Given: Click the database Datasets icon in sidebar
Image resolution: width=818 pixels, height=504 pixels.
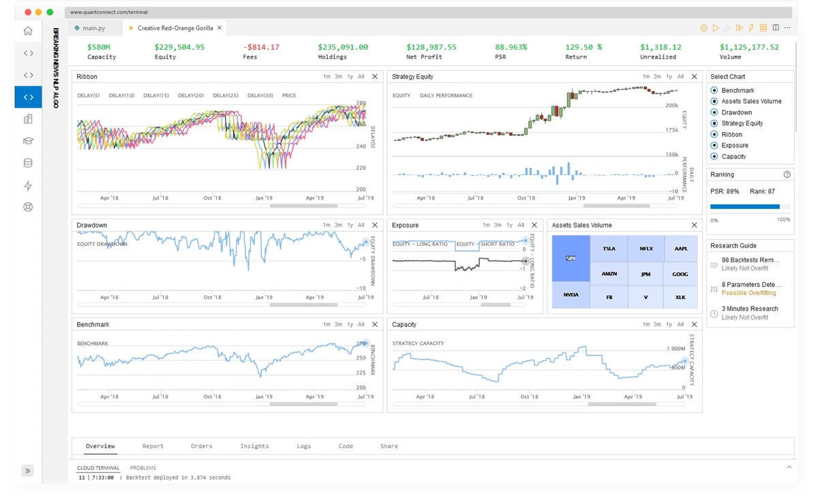Looking at the screenshot, I should 28,163.
